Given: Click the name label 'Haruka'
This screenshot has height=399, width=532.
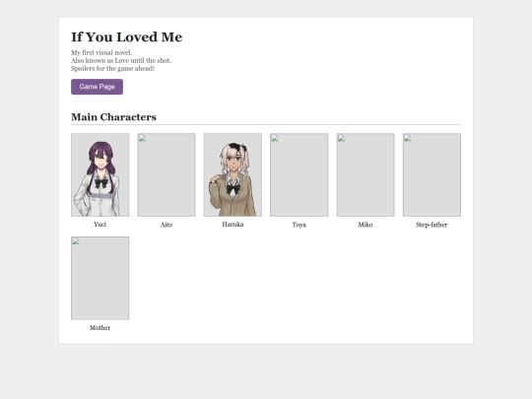Looking at the screenshot, I should point(233,225).
